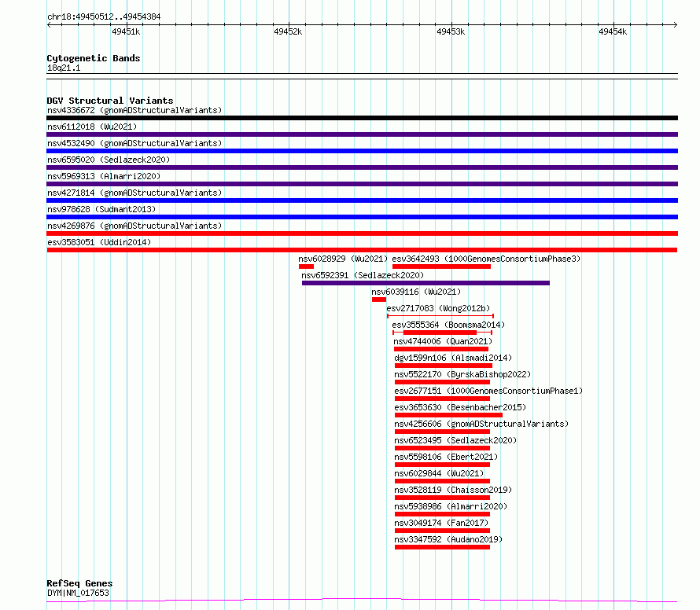Click the thin esv2717083 interval line
The width and height of the screenshot is (700, 610).
click(x=440, y=316)
